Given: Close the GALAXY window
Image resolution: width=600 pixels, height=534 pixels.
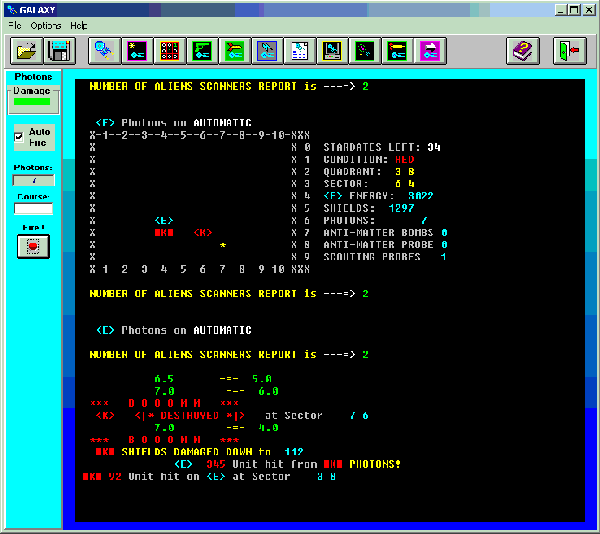Looking at the screenshot, I should pyautogui.click(x=589, y=10).
